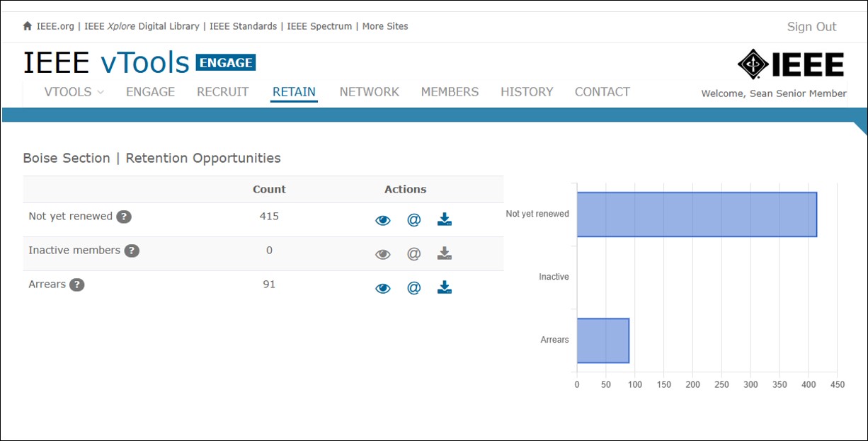Go to the NETWORK tab
Image resolution: width=868 pixels, height=441 pixels.
(369, 92)
